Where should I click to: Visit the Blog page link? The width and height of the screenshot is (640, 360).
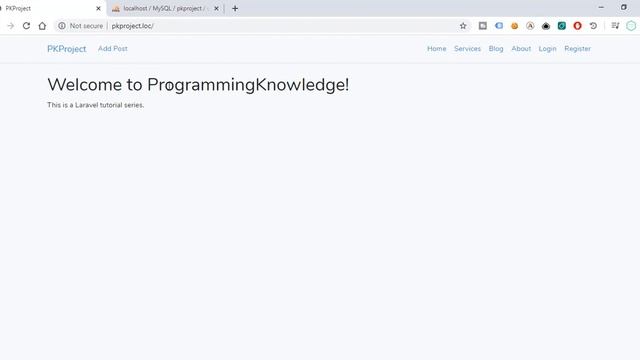[496, 49]
